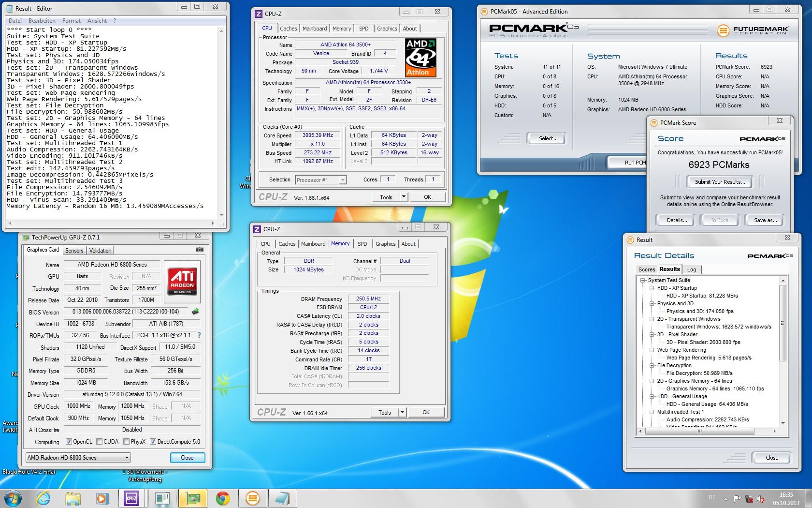Switch to PCMark05 orange taskbar icon
812x508 pixels.
coord(252,498)
